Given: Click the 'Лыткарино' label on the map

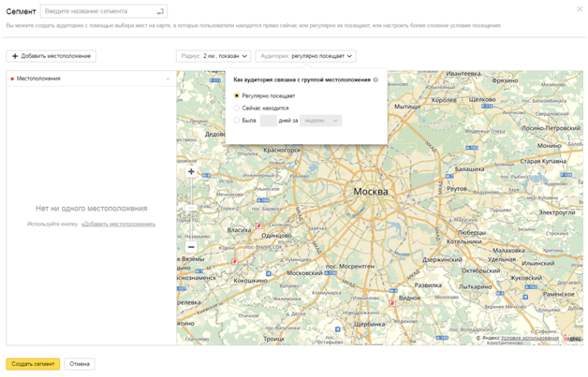Looking at the screenshot, I should click(x=475, y=286).
